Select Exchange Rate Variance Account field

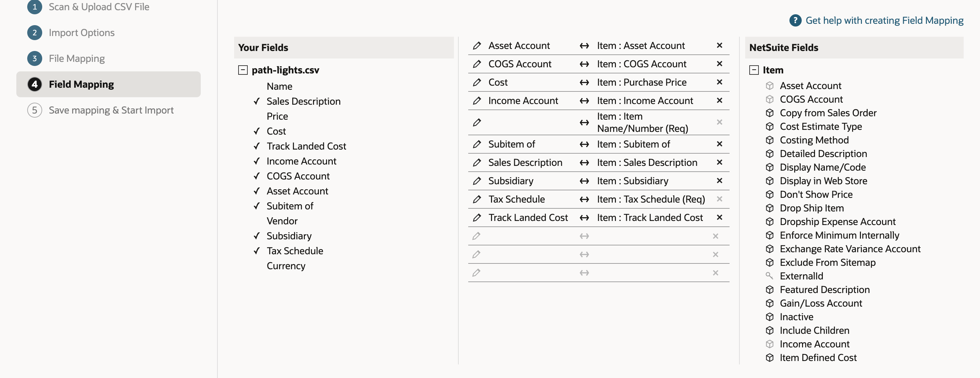[850, 249]
